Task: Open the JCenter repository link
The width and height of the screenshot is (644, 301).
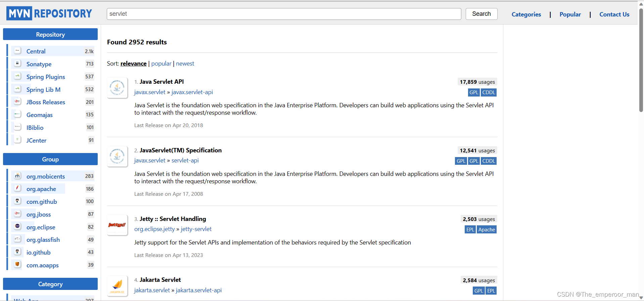Action: click(x=36, y=140)
